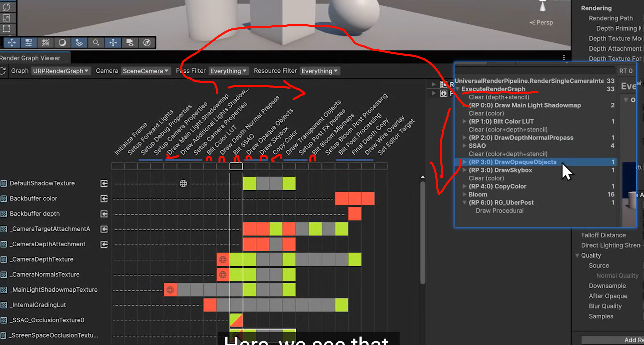Click the rect tool icon in left strip
Viewport: 644px width, 345px height.
click(x=6, y=29)
